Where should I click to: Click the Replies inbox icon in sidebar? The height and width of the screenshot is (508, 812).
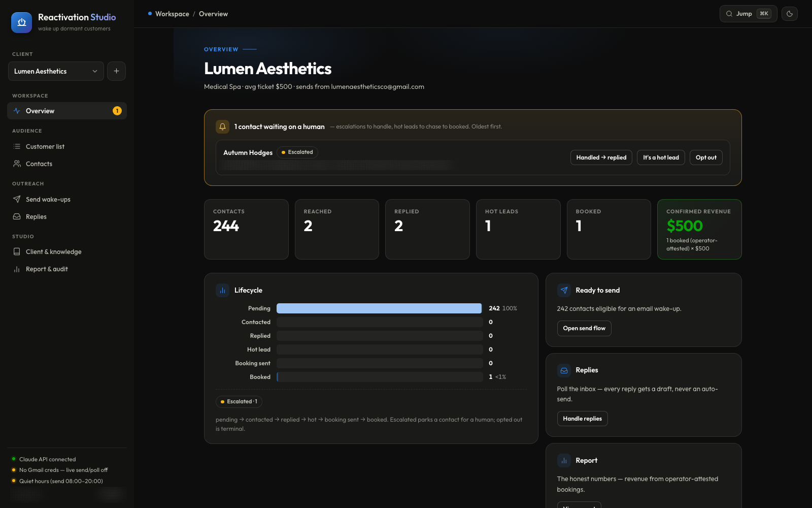click(x=17, y=216)
